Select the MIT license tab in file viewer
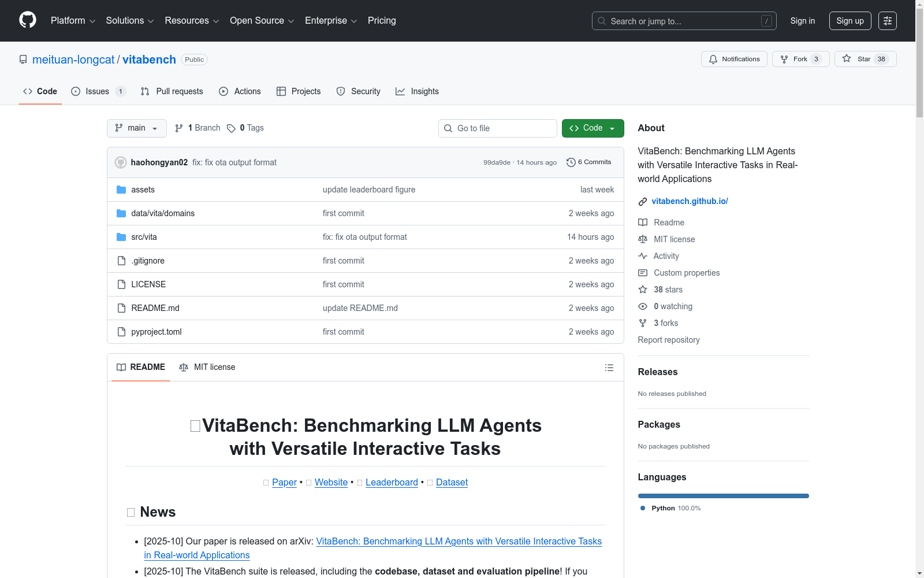The width and height of the screenshot is (924, 578). 207,368
